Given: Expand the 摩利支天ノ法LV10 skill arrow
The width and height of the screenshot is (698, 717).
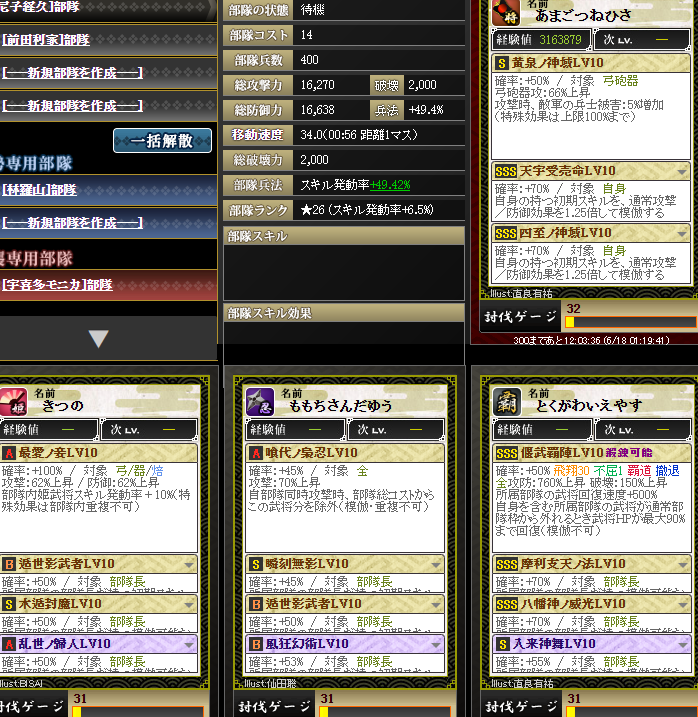Looking at the screenshot, I should (x=682, y=565).
